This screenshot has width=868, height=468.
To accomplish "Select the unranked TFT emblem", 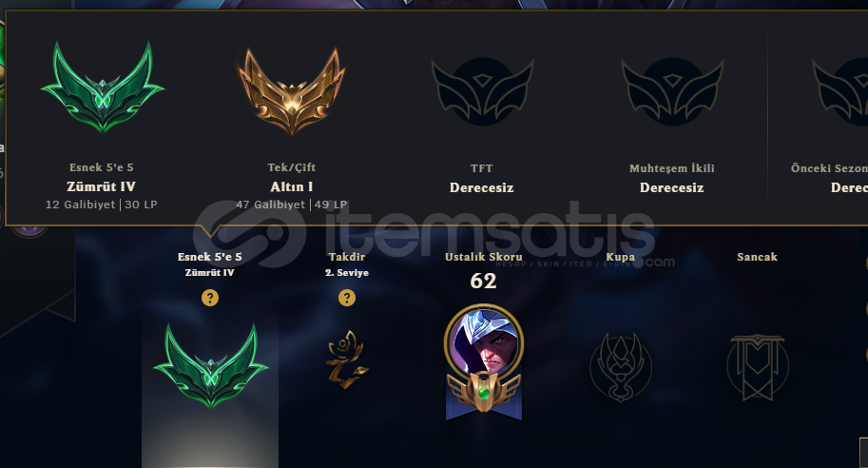I will (482, 91).
